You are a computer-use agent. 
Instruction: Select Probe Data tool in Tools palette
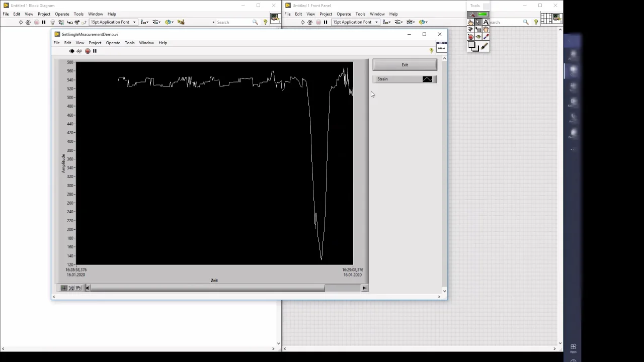click(x=478, y=37)
